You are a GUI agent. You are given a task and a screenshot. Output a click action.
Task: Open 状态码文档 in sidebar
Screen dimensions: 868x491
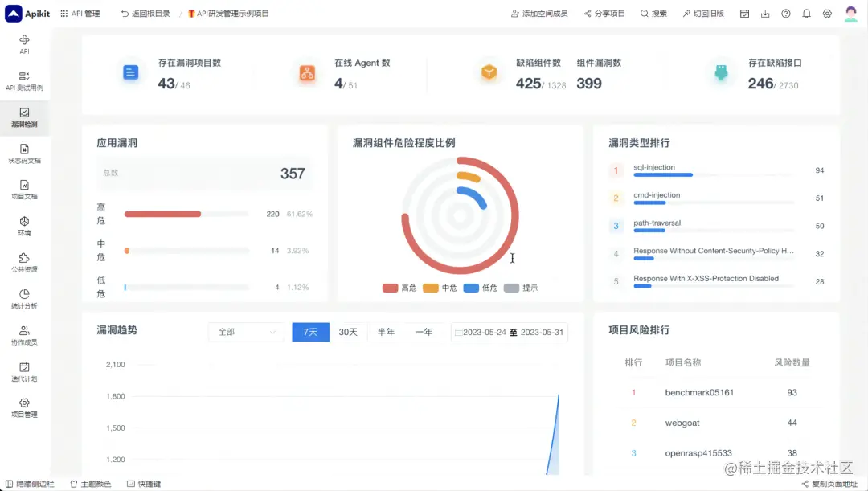24,153
